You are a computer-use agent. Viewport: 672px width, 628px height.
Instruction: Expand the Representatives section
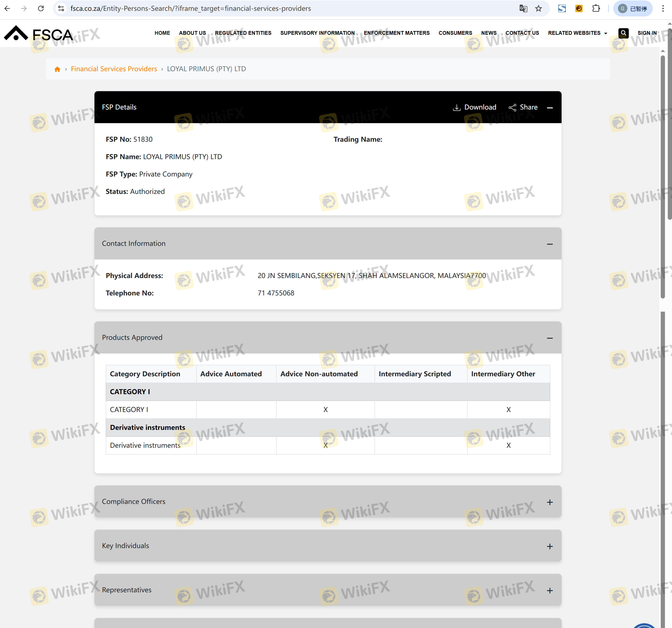coord(550,590)
